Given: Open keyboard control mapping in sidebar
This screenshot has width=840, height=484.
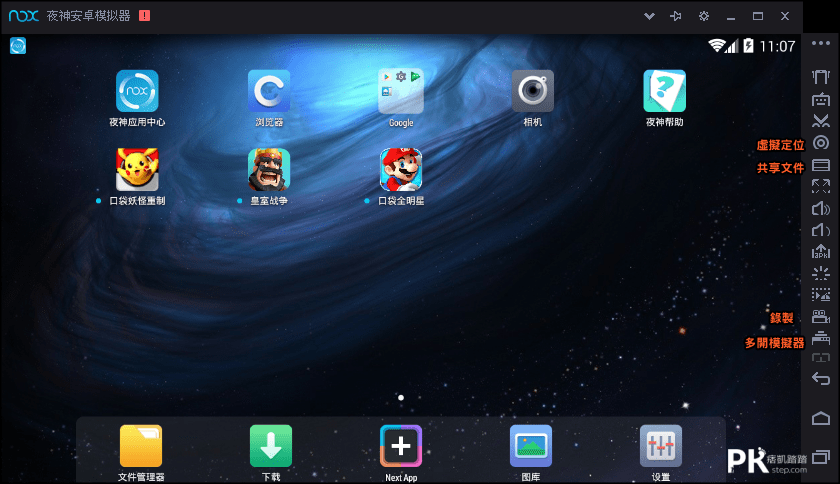Looking at the screenshot, I should 821,99.
